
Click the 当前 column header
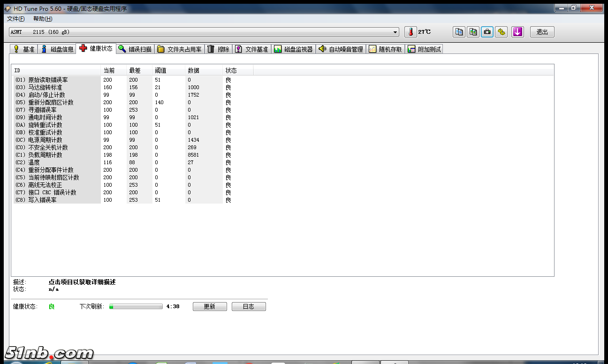114,70
